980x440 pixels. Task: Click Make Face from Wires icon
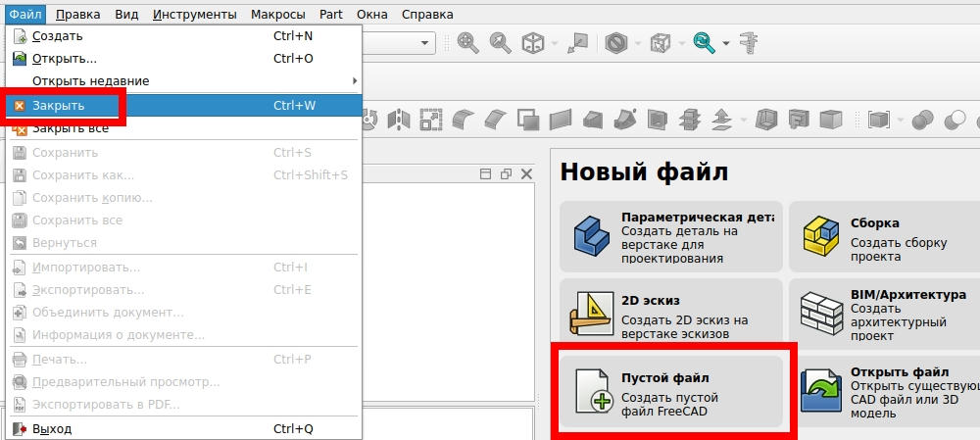[x=529, y=119]
